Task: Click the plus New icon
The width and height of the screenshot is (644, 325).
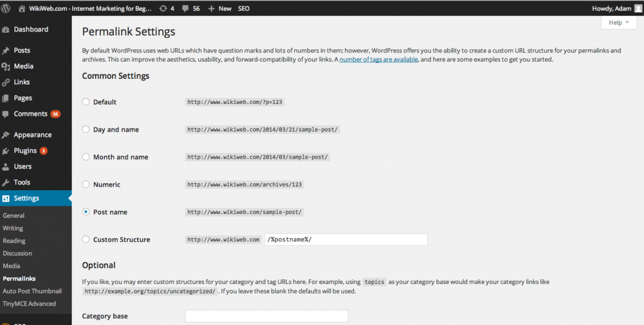Action: [x=211, y=8]
